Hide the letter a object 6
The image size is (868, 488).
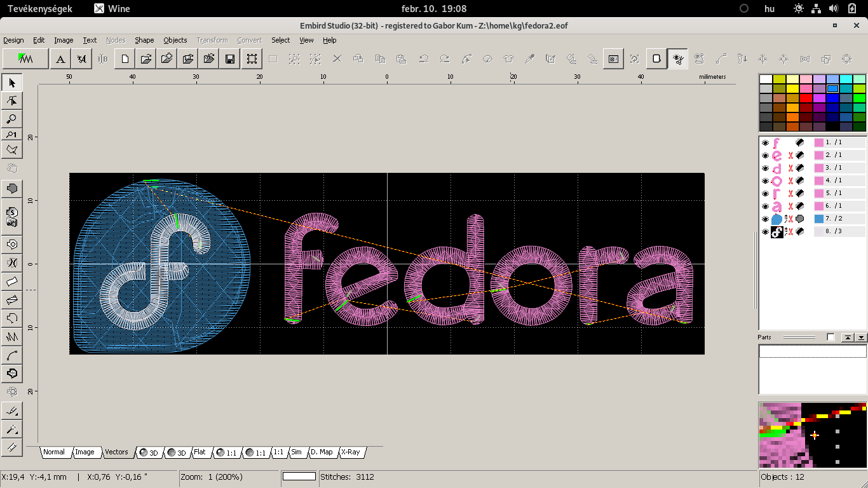(x=765, y=207)
